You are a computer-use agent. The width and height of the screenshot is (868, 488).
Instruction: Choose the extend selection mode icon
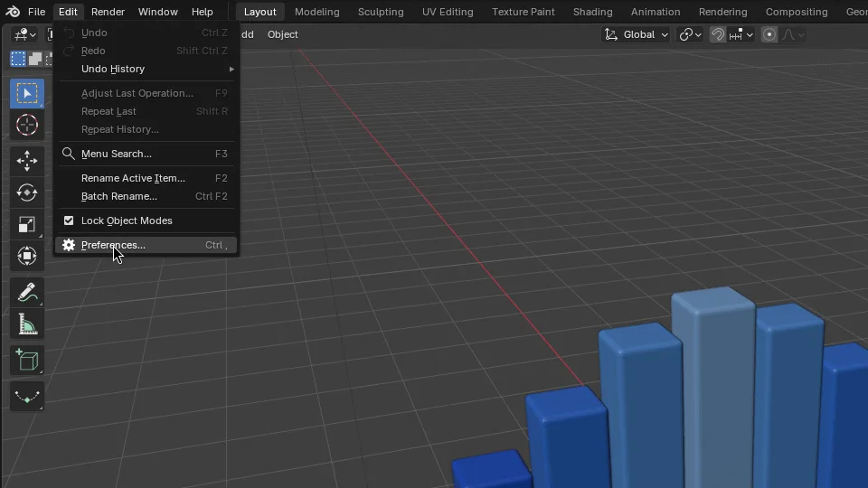(x=35, y=59)
